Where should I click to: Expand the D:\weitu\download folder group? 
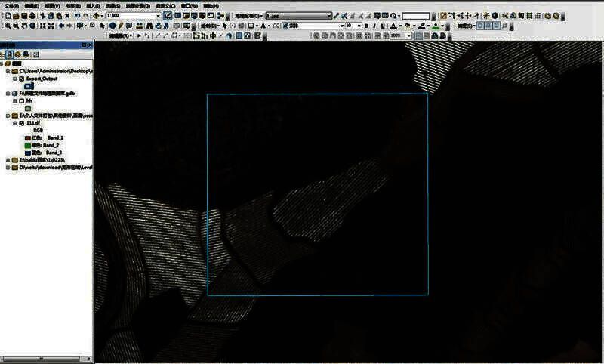pos(7,167)
